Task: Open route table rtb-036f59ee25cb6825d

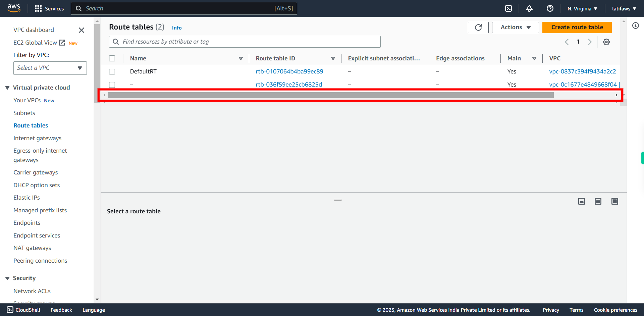Action: coord(289,85)
